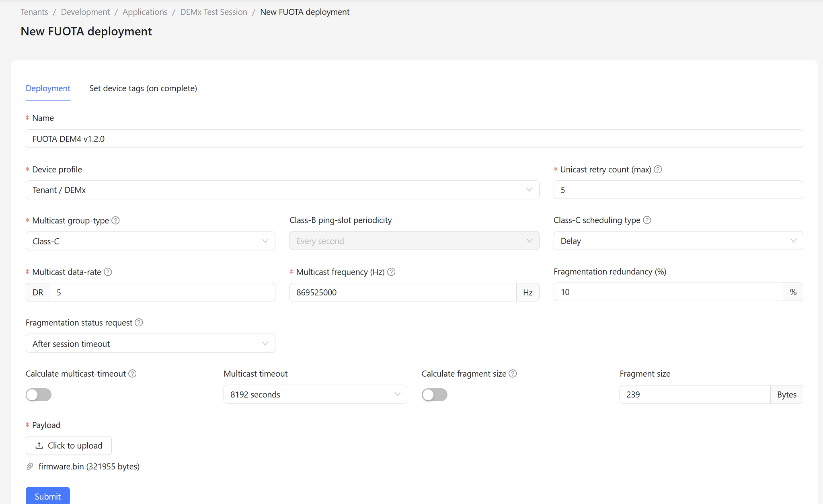Image resolution: width=823 pixels, height=504 pixels.
Task: Click help icon next to Fragmentation status request
Action: (x=139, y=323)
